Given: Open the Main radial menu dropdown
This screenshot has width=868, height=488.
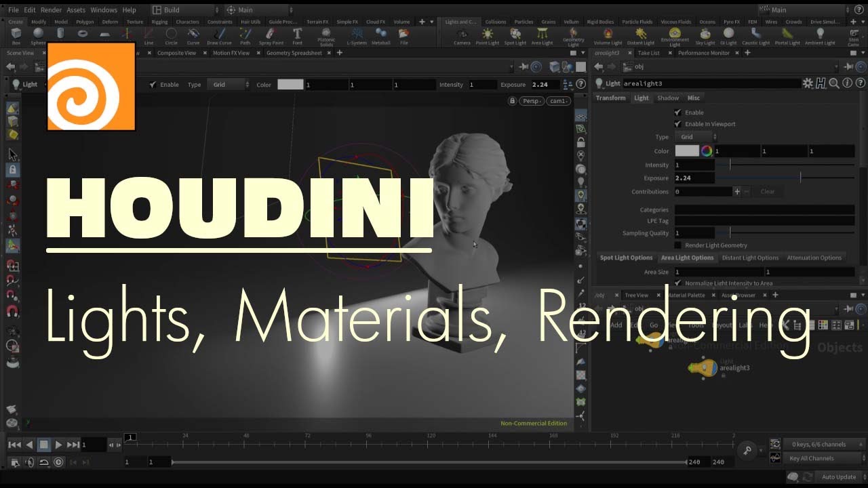Looking at the screenshot, I should click(259, 10).
